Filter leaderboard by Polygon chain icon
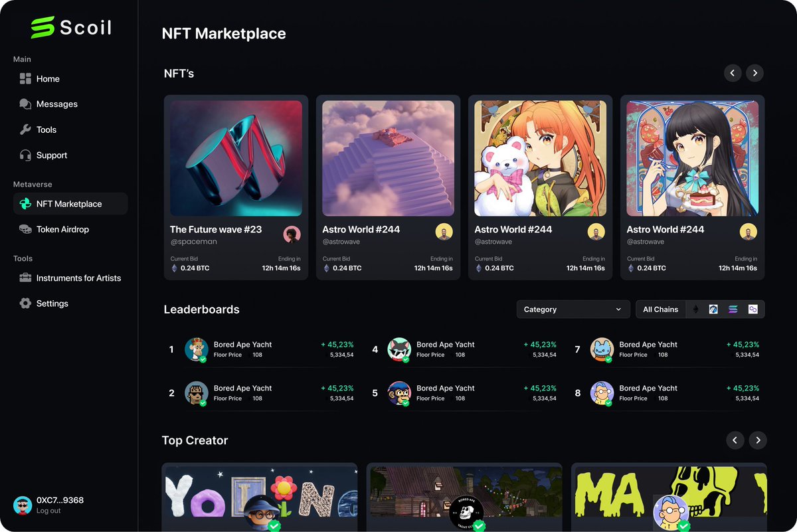797x532 pixels. point(753,310)
